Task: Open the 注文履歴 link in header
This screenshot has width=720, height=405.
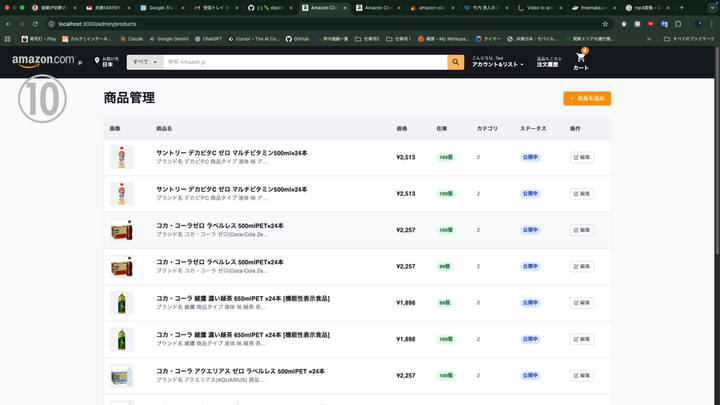Action: [x=549, y=65]
